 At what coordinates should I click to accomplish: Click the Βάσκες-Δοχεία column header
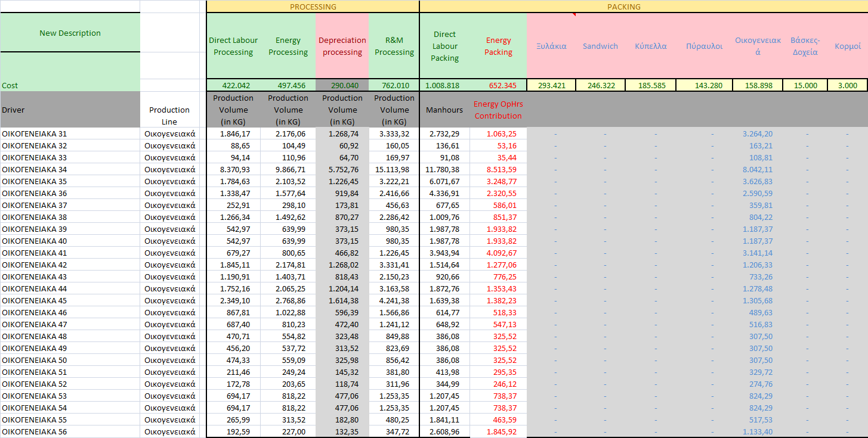(805, 46)
